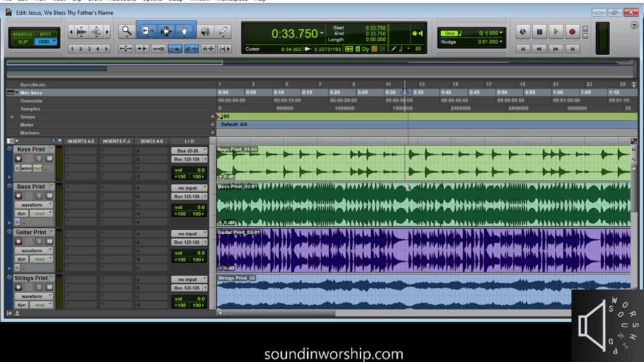The width and height of the screenshot is (644, 362).
Task: Click the Guitar Print_02-01 clip
Action: [x=424, y=250]
